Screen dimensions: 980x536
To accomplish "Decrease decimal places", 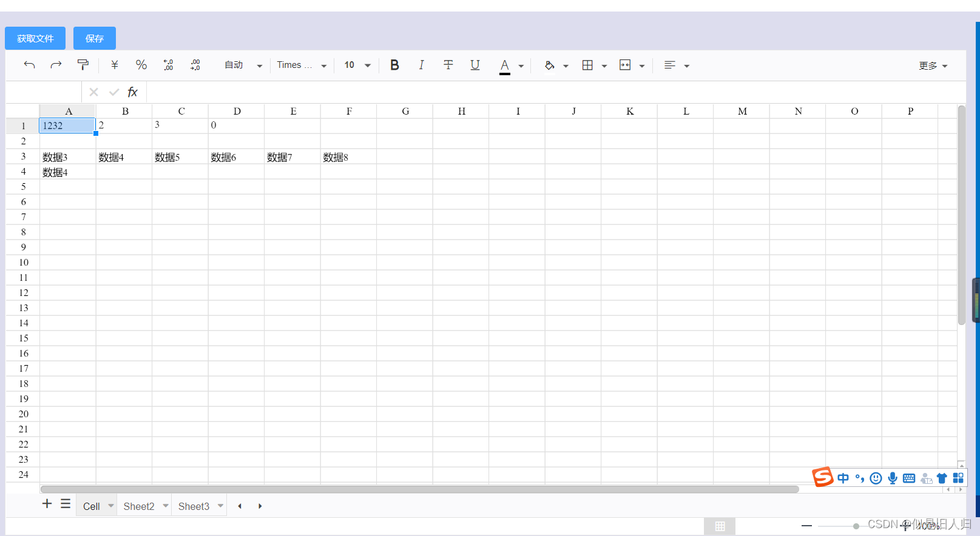I will [168, 65].
